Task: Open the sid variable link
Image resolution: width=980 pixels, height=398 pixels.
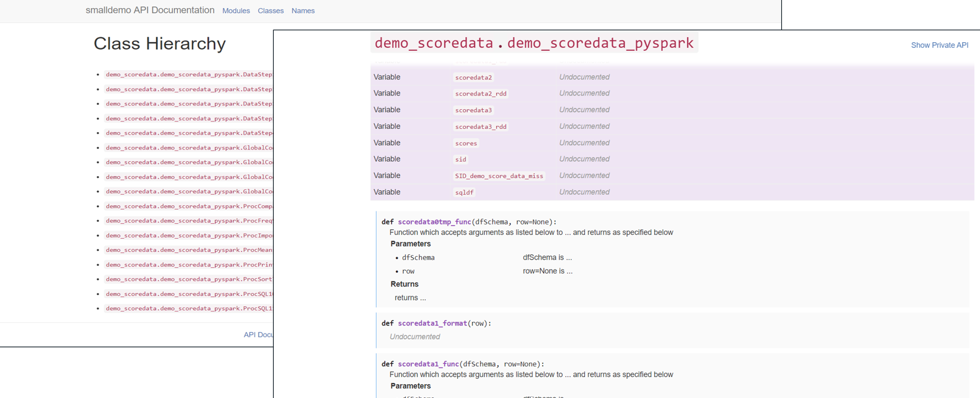Action: point(460,159)
